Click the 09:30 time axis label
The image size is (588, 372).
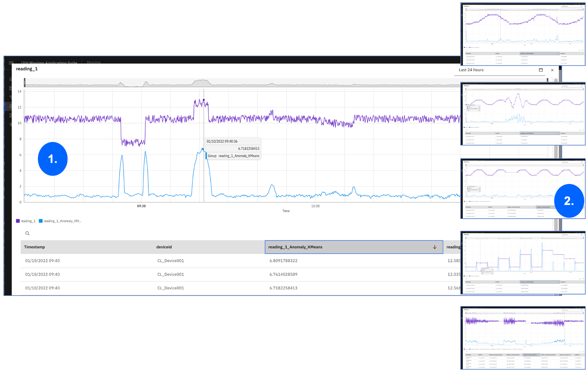coord(141,206)
